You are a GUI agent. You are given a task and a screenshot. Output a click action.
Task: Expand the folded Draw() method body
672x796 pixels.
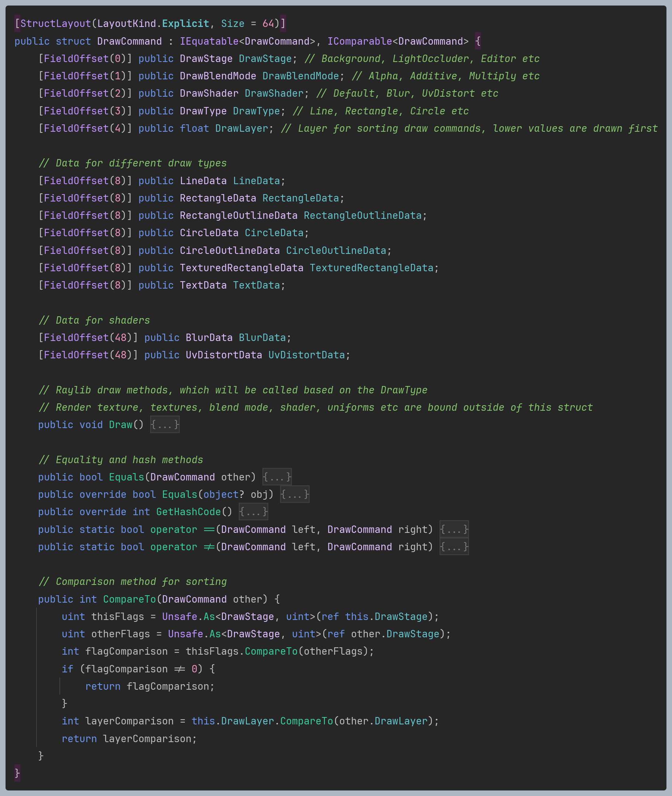coord(165,425)
